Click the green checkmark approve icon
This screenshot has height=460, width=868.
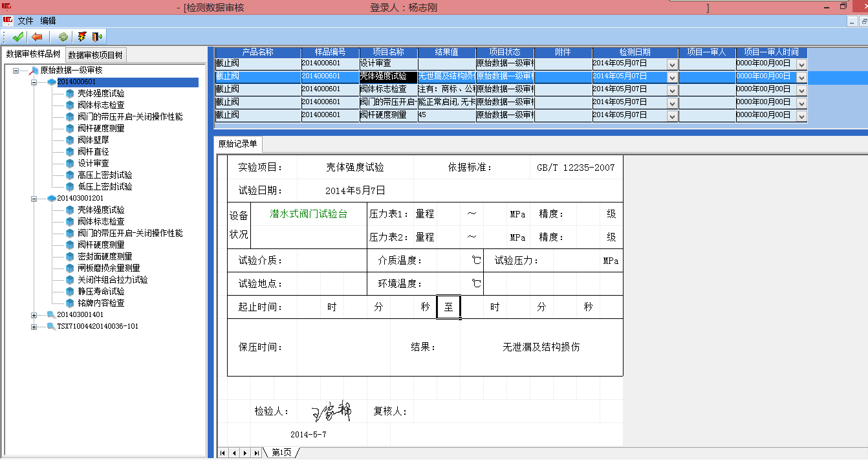click(x=17, y=37)
